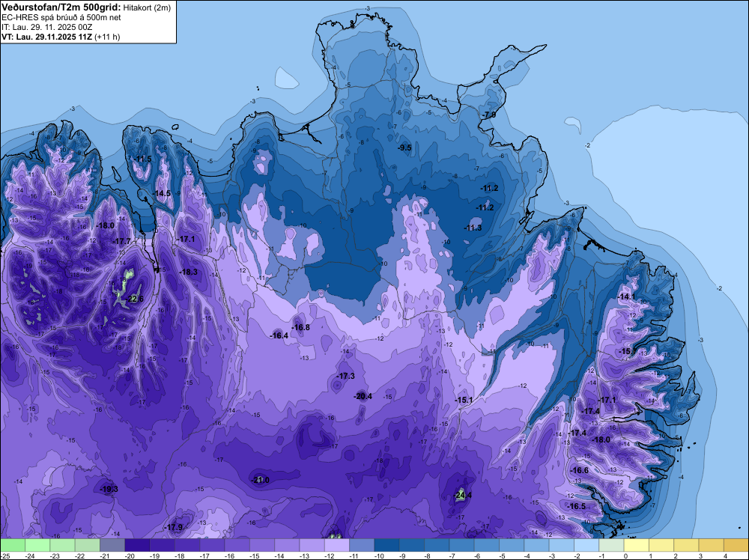Click the -16.5 temperature label on the map

click(577, 507)
